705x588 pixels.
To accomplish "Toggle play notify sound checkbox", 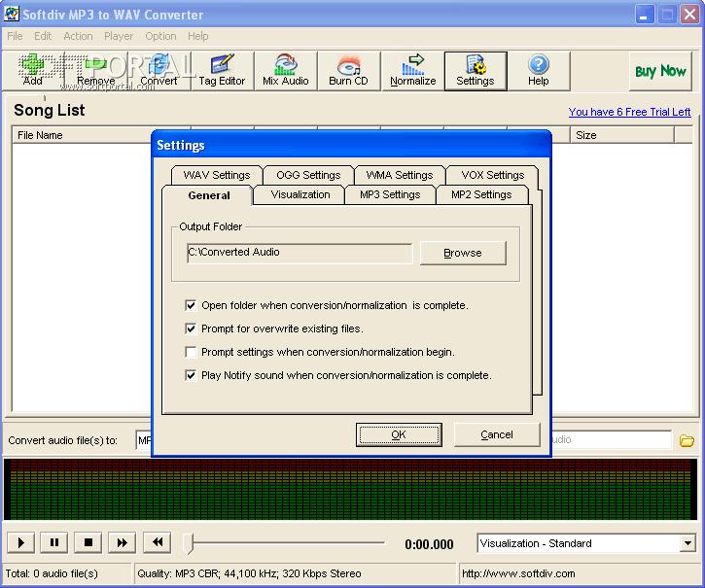I will point(191,375).
